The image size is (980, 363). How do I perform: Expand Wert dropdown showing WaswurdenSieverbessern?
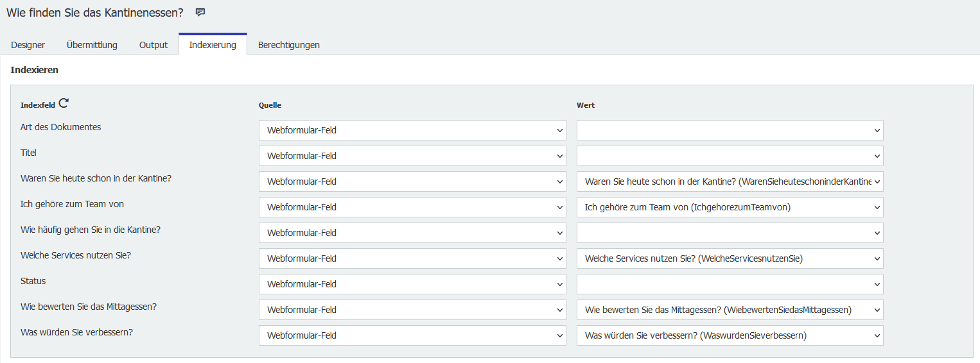pyautogui.click(x=730, y=335)
